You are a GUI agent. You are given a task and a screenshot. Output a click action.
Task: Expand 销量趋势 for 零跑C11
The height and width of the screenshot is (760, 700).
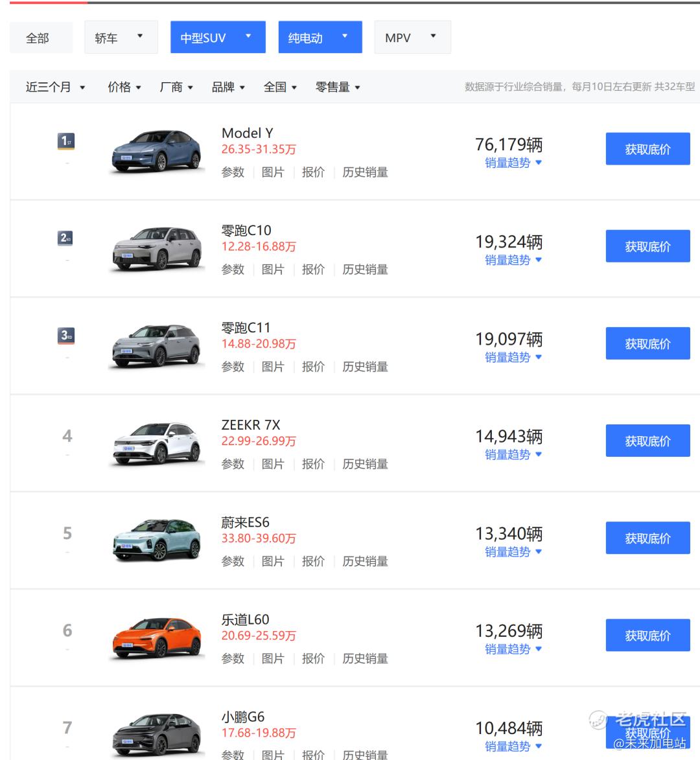(x=513, y=358)
